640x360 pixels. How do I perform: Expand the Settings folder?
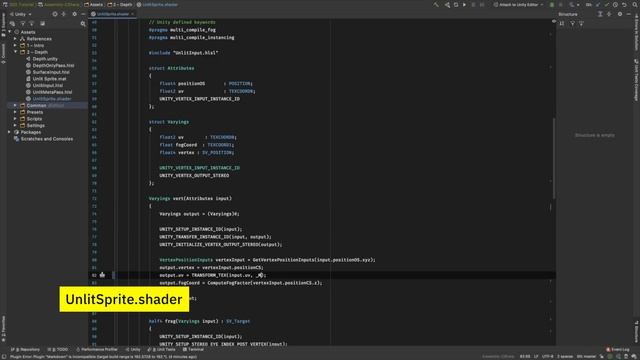point(16,125)
